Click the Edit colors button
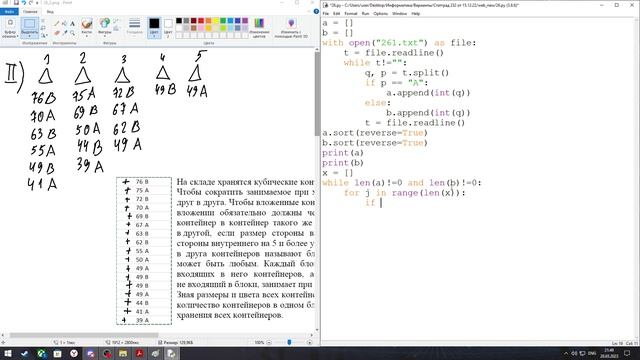This screenshot has width=640, height=360. [x=259, y=28]
